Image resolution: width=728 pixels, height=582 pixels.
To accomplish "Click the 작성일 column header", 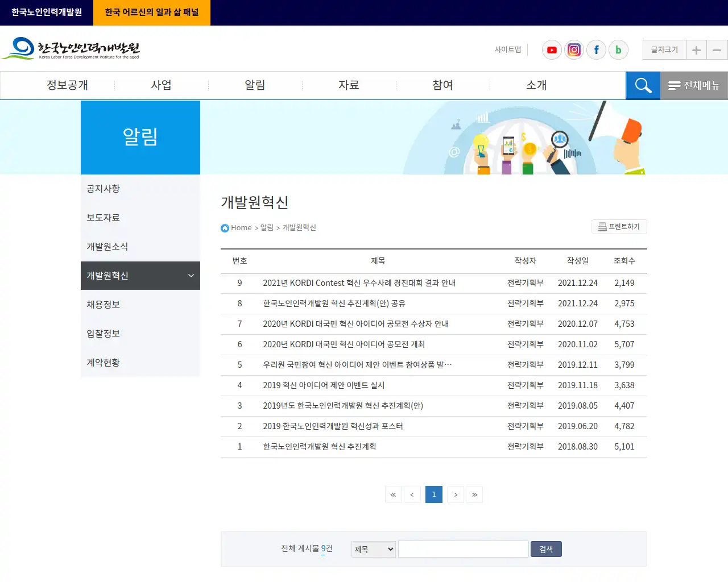I will pos(578,261).
